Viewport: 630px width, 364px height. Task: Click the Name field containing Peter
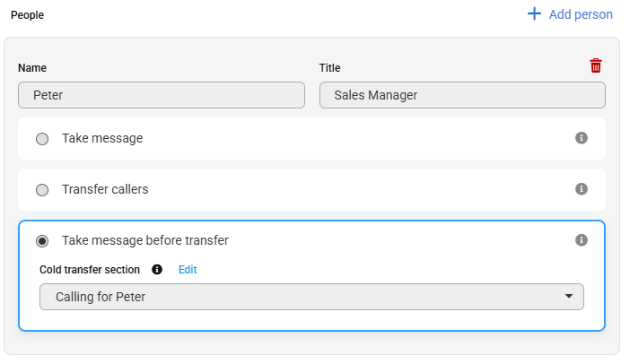[162, 95]
